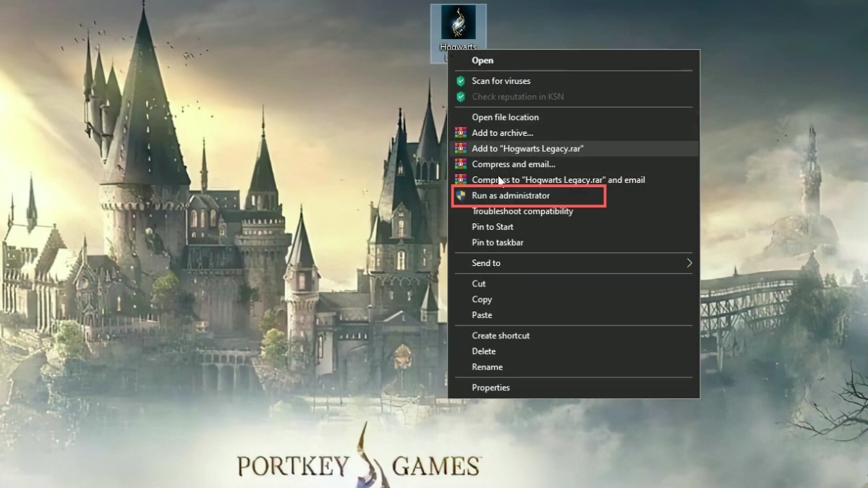Screen dimensions: 868x488
Task: Choose Open from the context menu
Action: point(482,61)
